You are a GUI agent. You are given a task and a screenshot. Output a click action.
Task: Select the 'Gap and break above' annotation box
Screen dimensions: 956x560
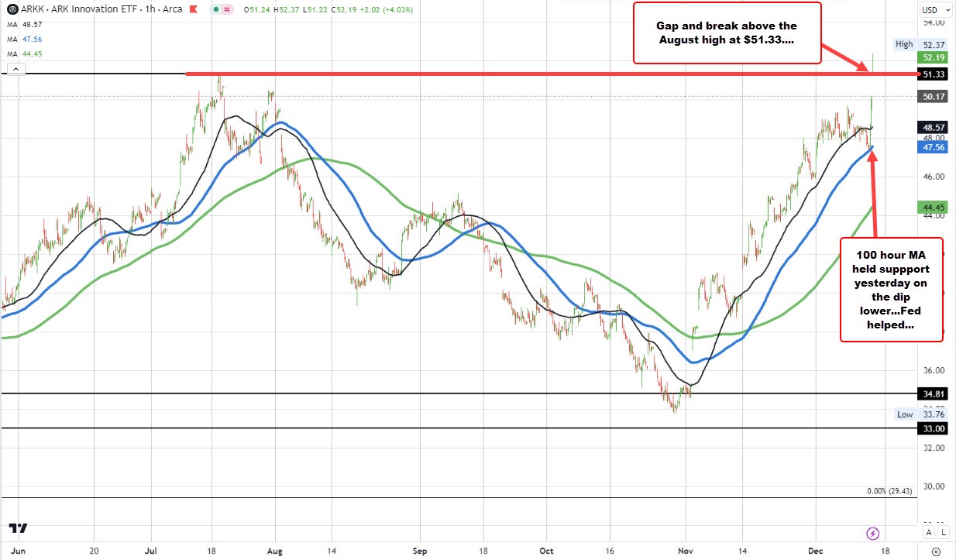[727, 33]
